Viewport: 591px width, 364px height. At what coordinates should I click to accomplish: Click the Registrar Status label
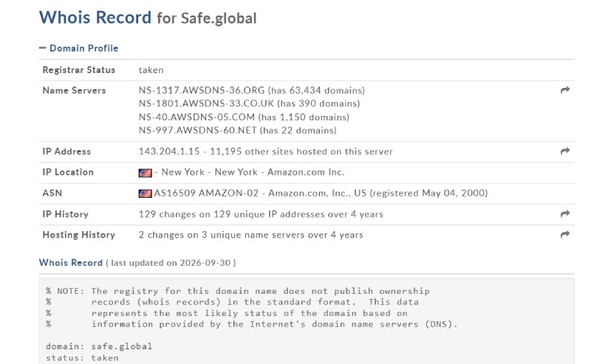[79, 70]
